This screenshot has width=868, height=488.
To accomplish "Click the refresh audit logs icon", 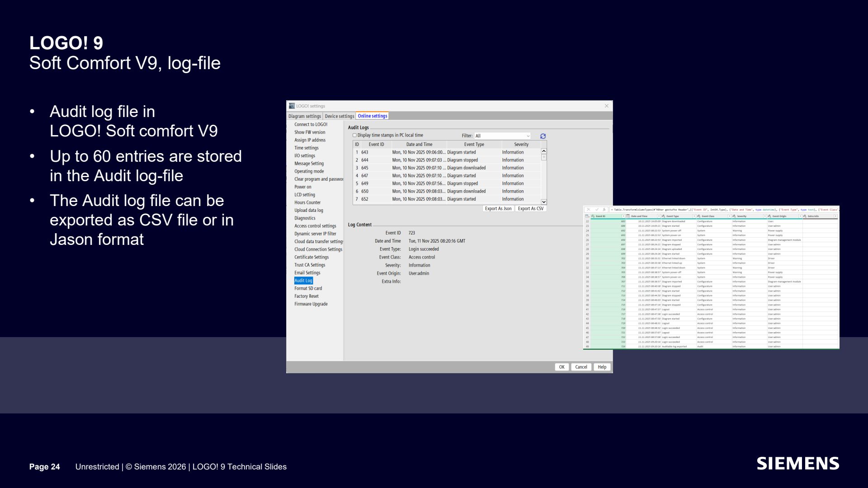I will coord(543,136).
